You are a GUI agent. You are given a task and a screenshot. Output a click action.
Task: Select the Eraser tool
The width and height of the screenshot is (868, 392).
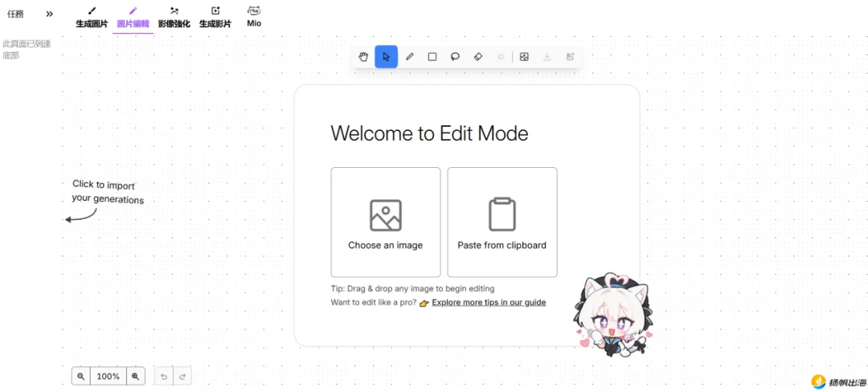click(478, 57)
